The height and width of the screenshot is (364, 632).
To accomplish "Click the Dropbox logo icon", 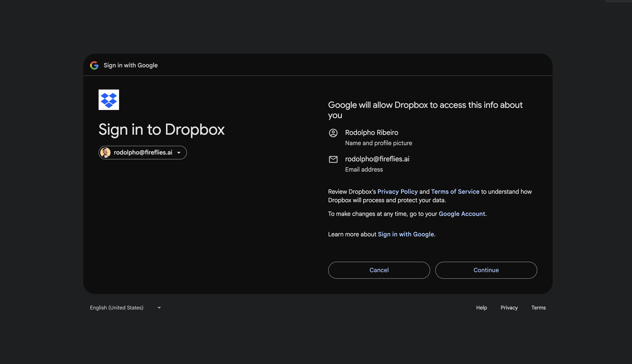I will [x=109, y=100].
